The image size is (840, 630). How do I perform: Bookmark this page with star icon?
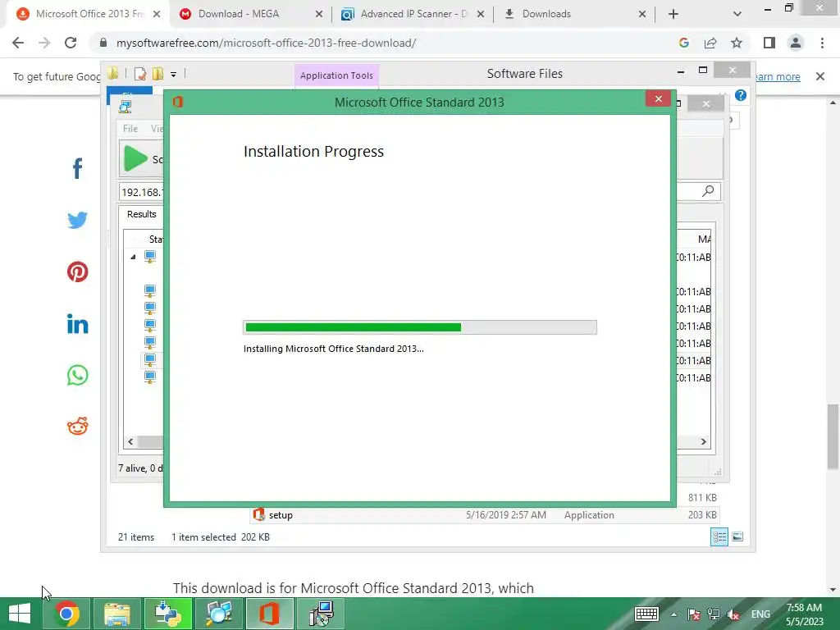pos(737,43)
